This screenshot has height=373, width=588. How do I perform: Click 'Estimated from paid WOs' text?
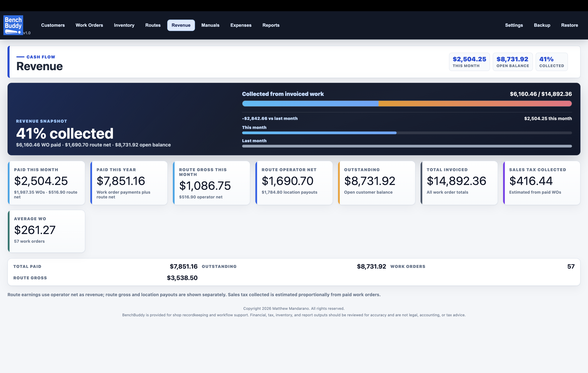point(535,192)
